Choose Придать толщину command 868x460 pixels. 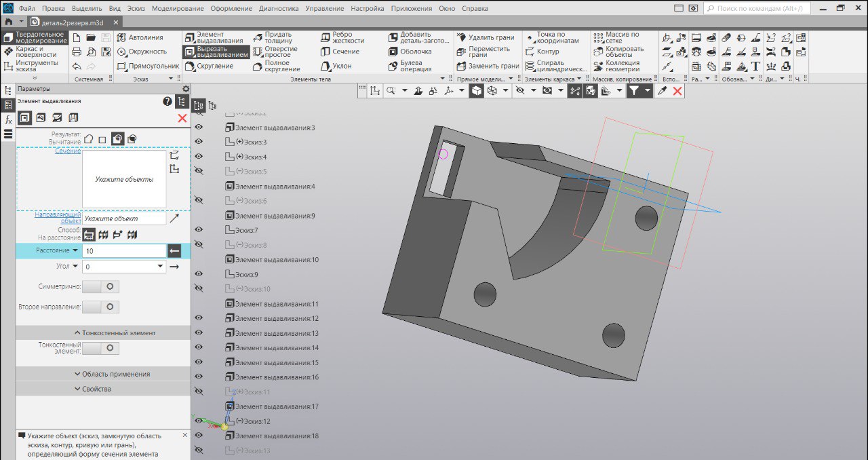273,37
